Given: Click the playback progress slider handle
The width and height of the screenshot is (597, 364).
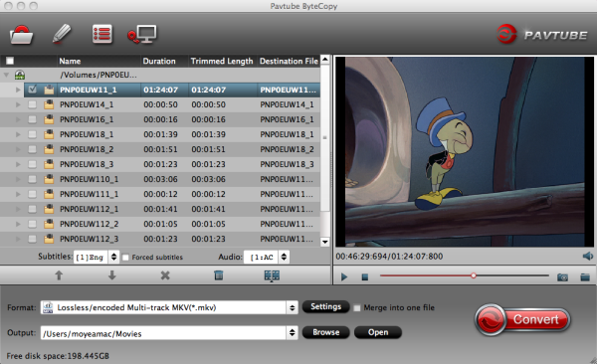Looking at the screenshot, I should tap(474, 275).
